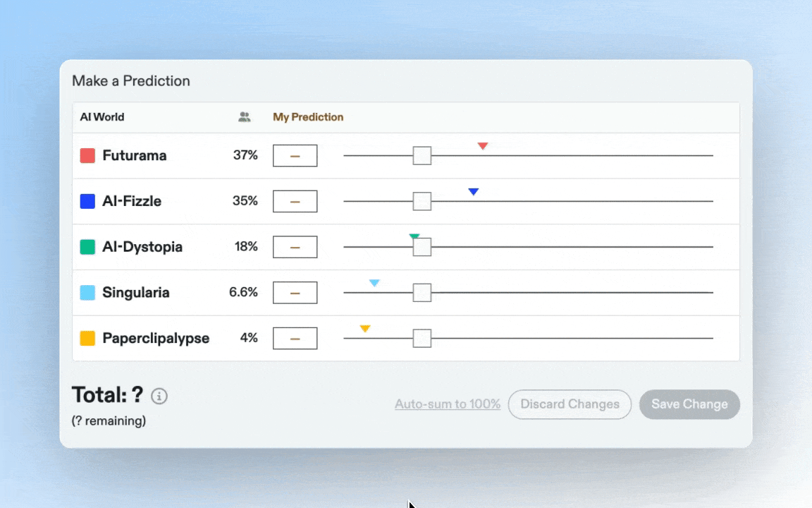812x508 pixels.
Task: Click the yellow Paperclipalypse community marker triangle
Action: click(x=365, y=329)
